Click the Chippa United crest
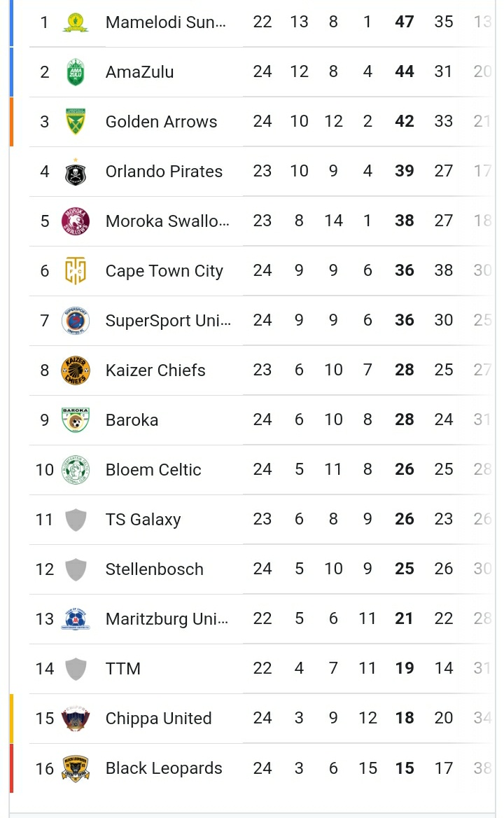Image resolution: width=504 pixels, height=818 pixels. [x=76, y=719]
